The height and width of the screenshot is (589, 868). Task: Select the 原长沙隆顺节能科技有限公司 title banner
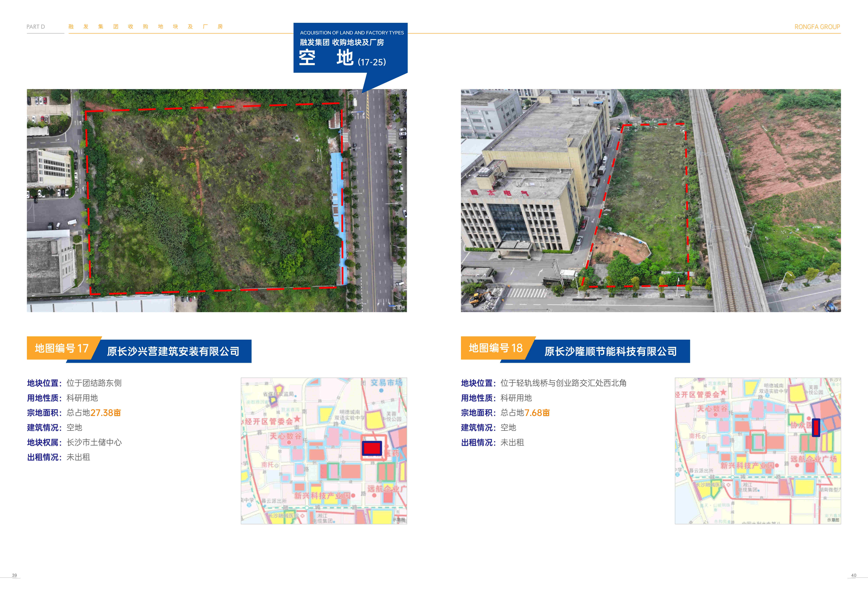point(610,351)
